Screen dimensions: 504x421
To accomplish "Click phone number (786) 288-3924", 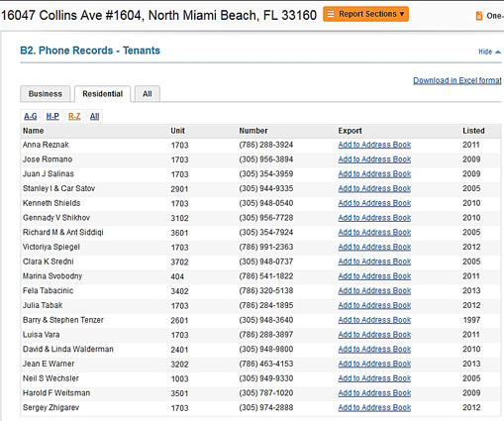I will [266, 145].
